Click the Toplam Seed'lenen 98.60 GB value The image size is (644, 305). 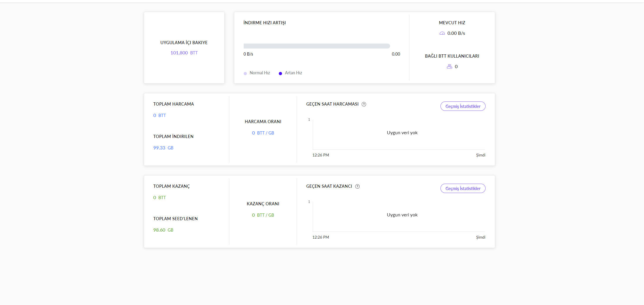point(163,230)
